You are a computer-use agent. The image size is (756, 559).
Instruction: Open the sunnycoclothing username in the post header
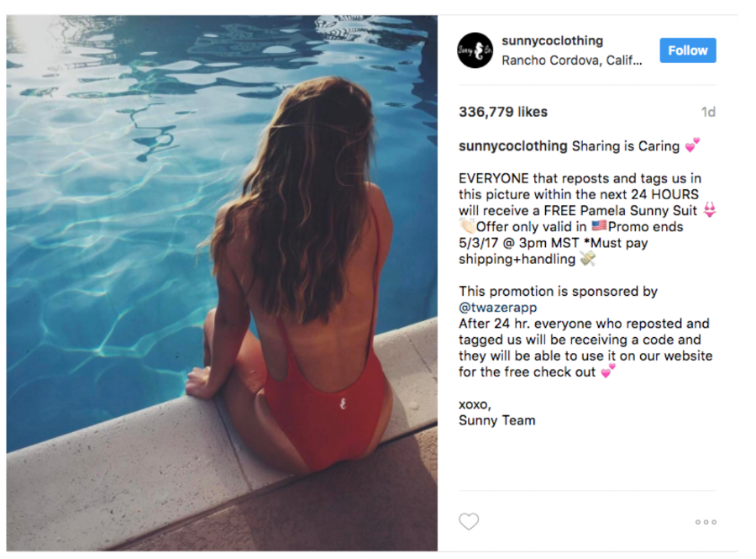coord(552,40)
